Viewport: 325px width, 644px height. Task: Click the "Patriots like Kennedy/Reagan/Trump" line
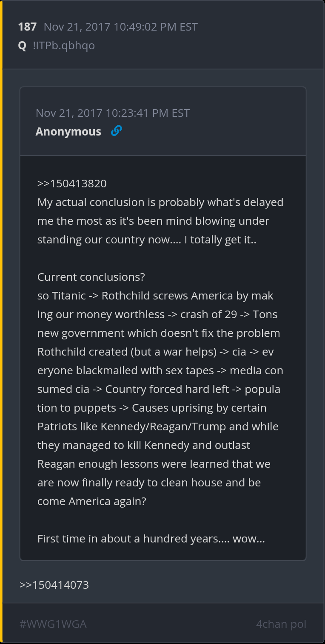[x=158, y=427]
